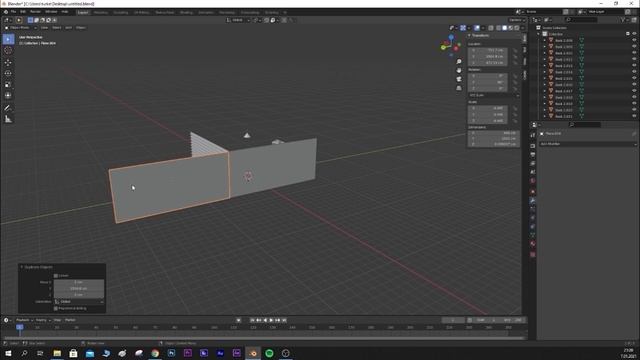Toggle X-ray mode in viewport header

pyautogui.click(x=491, y=28)
